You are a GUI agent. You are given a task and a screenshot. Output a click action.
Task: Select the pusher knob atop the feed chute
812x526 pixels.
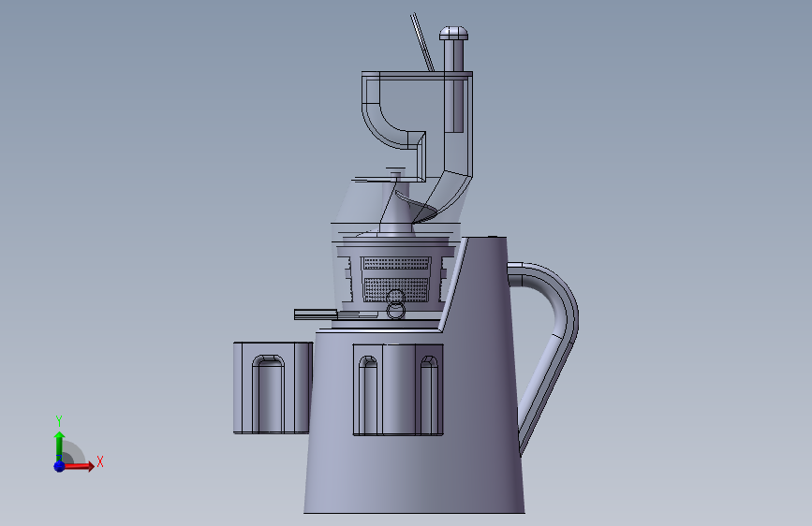pyautogui.click(x=453, y=35)
